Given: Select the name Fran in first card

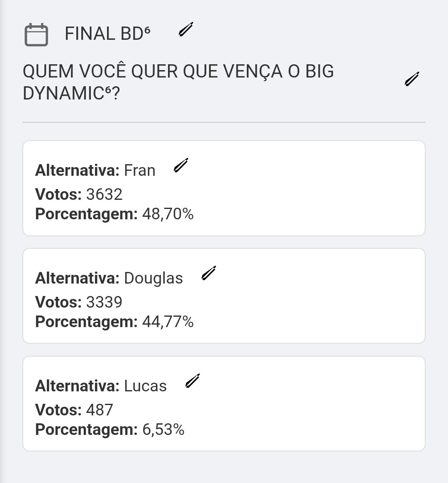Looking at the screenshot, I should tap(139, 170).
